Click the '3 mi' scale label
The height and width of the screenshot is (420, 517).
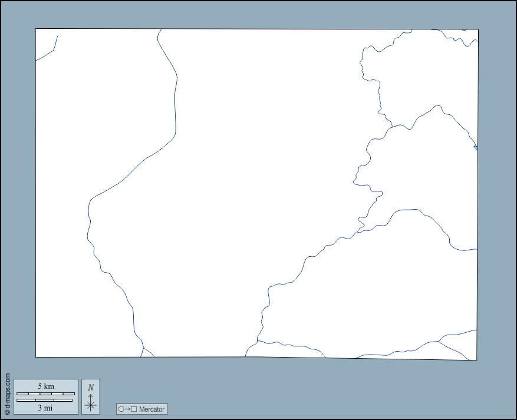(x=45, y=408)
